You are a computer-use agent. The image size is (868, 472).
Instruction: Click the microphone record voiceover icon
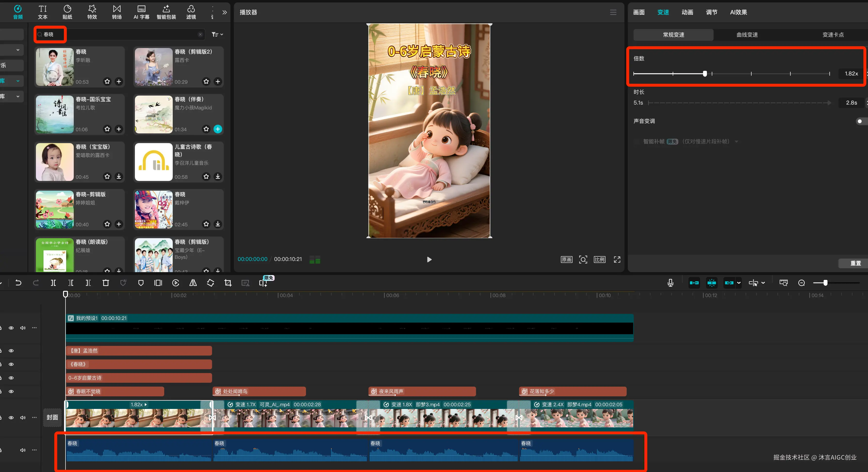670,283
